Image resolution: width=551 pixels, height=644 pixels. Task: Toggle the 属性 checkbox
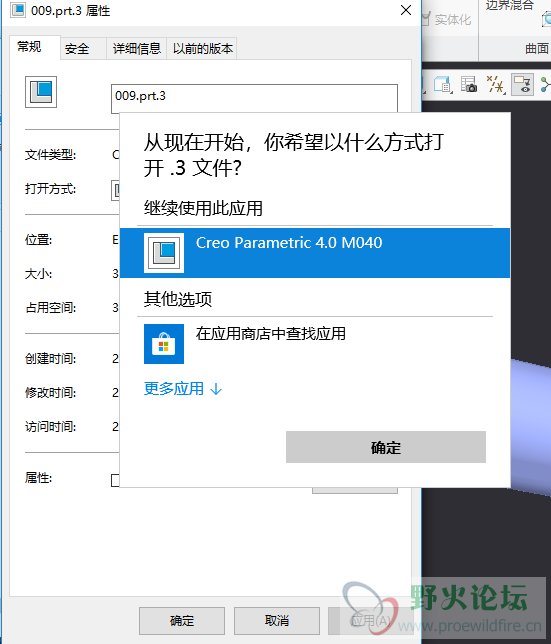(115, 480)
